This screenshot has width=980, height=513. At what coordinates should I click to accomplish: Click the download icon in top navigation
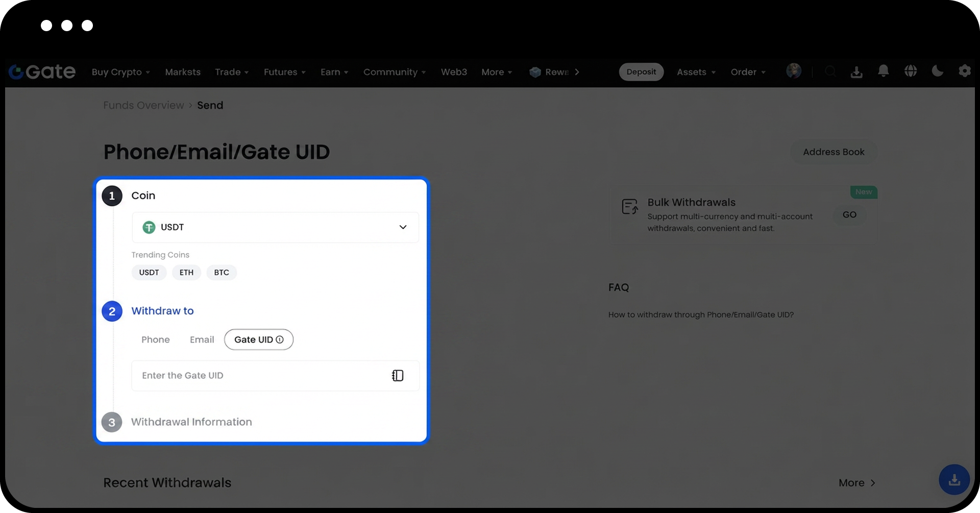856,72
